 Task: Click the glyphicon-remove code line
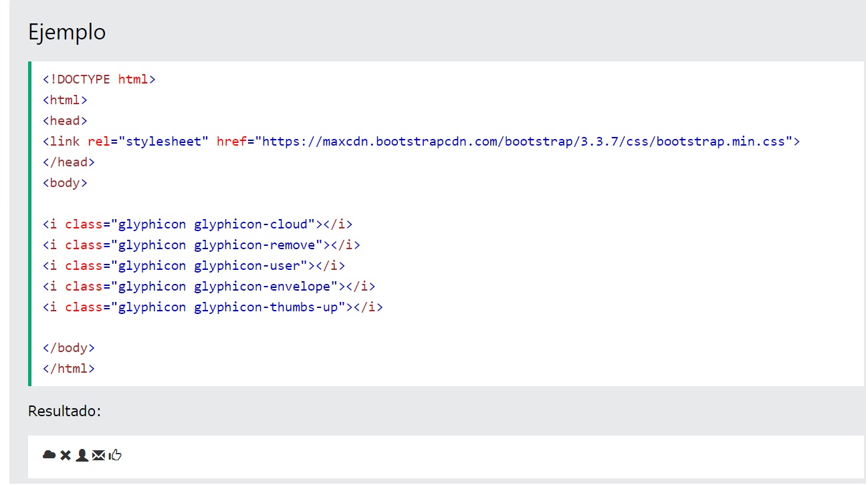coord(201,245)
